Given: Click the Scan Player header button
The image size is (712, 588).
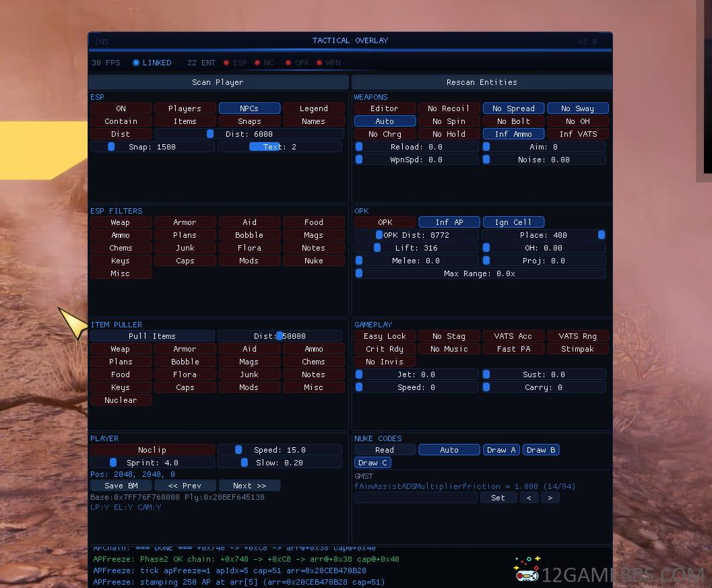Looking at the screenshot, I should (x=218, y=82).
